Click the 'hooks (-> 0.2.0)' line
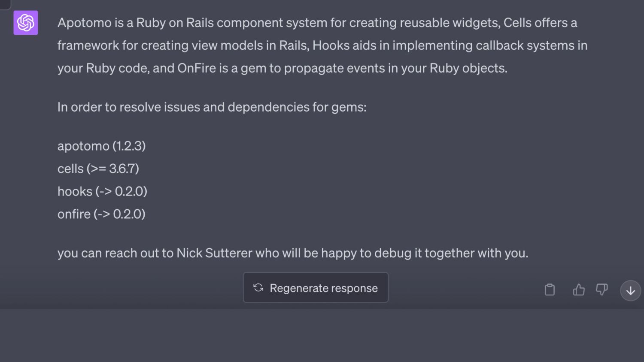This screenshot has width=644, height=362. pos(102,191)
